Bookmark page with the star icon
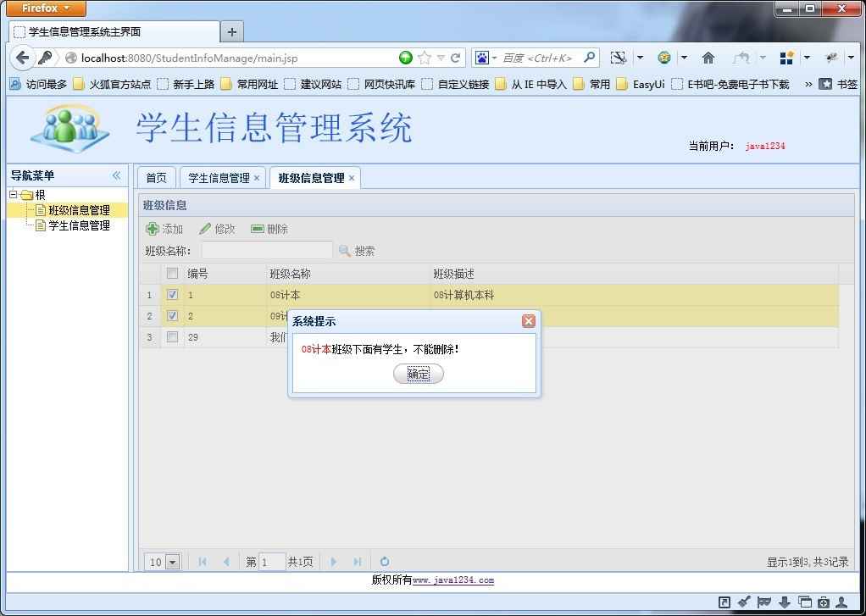866x616 pixels. [x=425, y=58]
